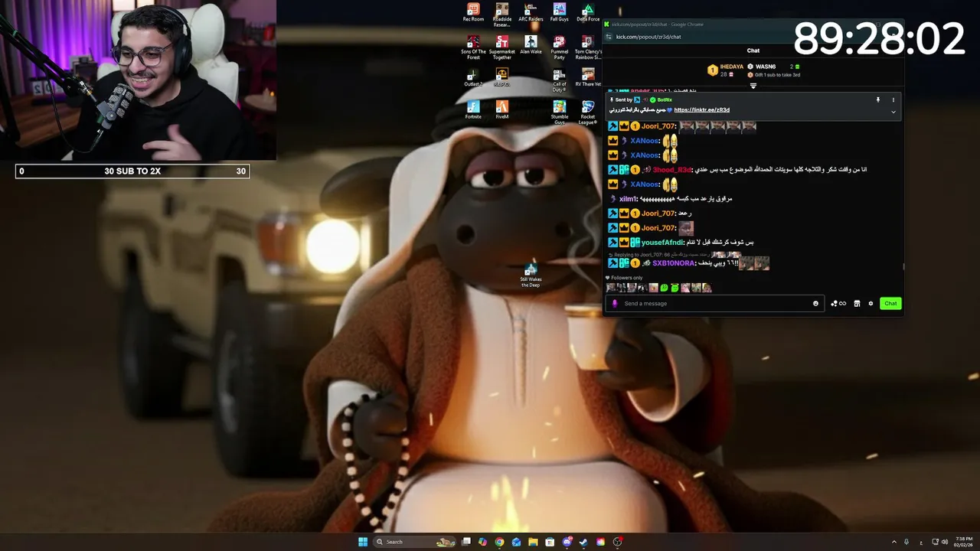Open Task View on the taskbar
The width and height of the screenshot is (980, 551).
point(465,542)
